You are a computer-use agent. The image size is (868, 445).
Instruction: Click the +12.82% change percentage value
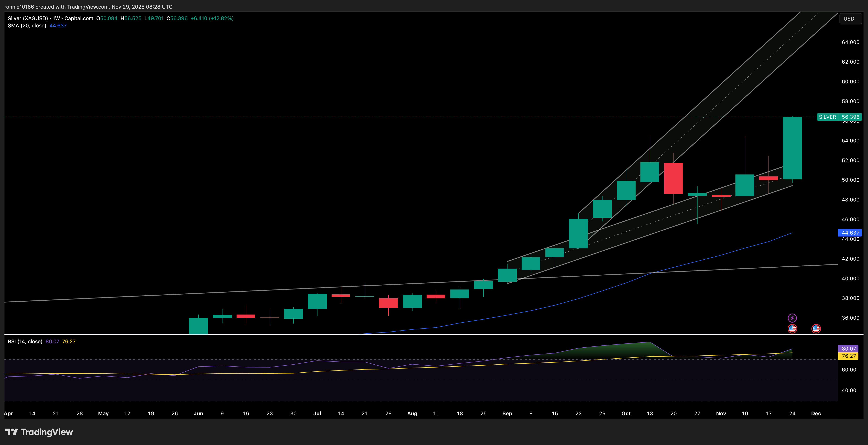tap(221, 19)
